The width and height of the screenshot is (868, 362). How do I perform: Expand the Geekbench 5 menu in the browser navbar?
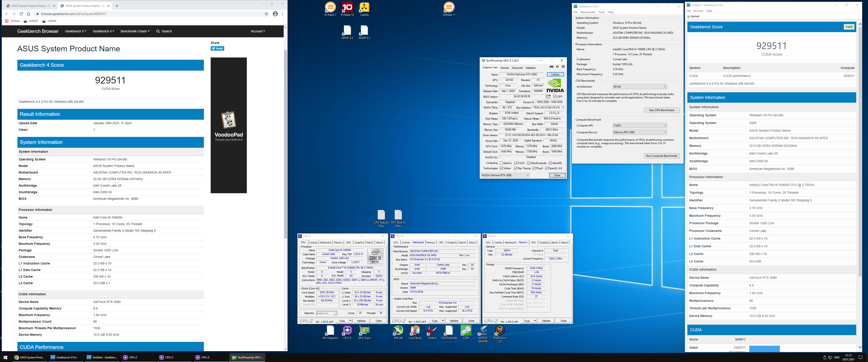point(75,31)
